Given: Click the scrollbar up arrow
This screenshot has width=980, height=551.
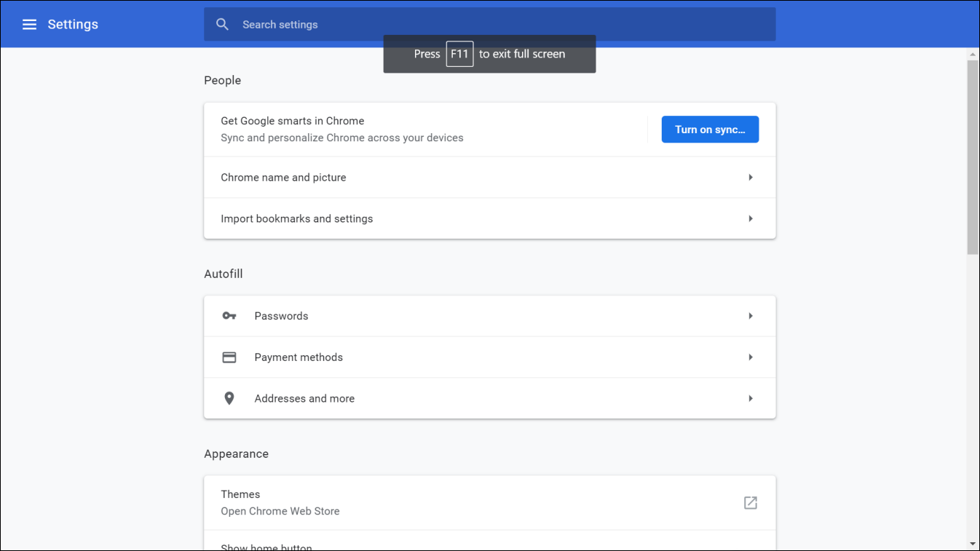Looking at the screenshot, I should point(973,55).
